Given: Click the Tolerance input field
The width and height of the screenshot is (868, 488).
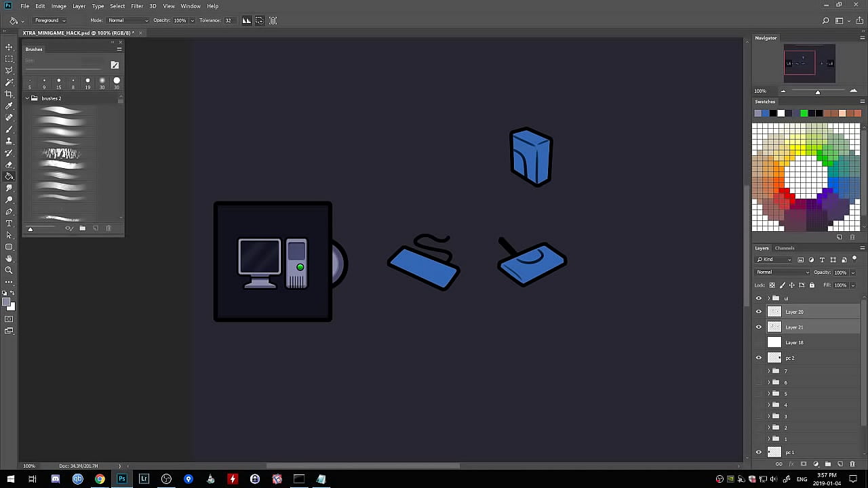Looking at the screenshot, I should click(229, 20).
